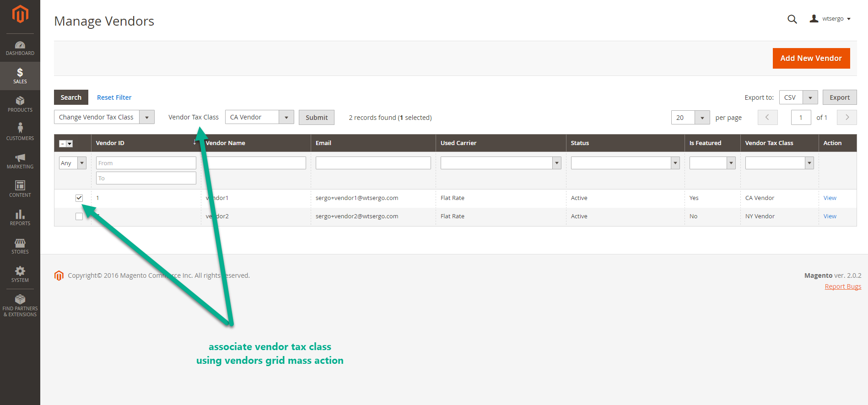Viewport: 868px width, 405px height.
Task: Open Find Partners & Extensions
Action: 20,306
